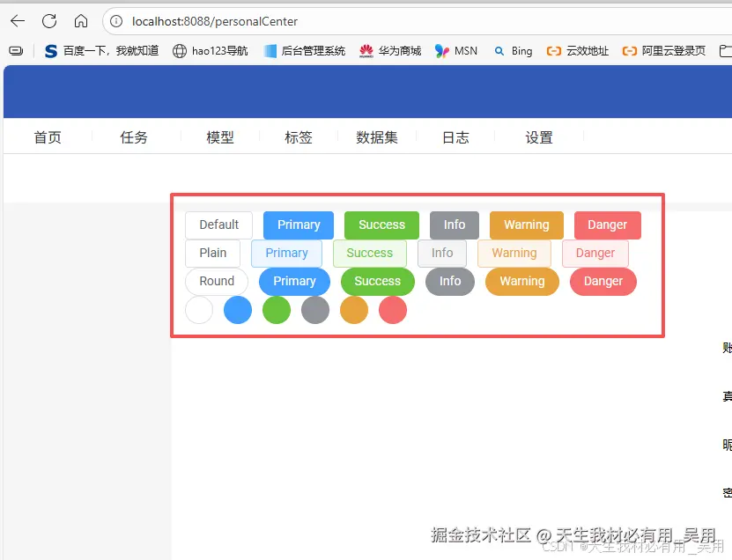Go back using the back arrow
The width and height of the screenshot is (732, 560).
tap(18, 21)
